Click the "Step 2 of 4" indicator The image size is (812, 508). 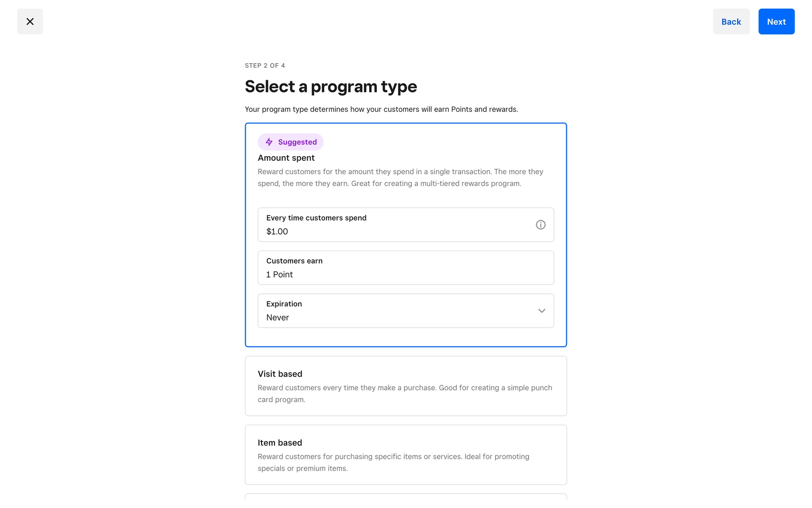pos(265,66)
